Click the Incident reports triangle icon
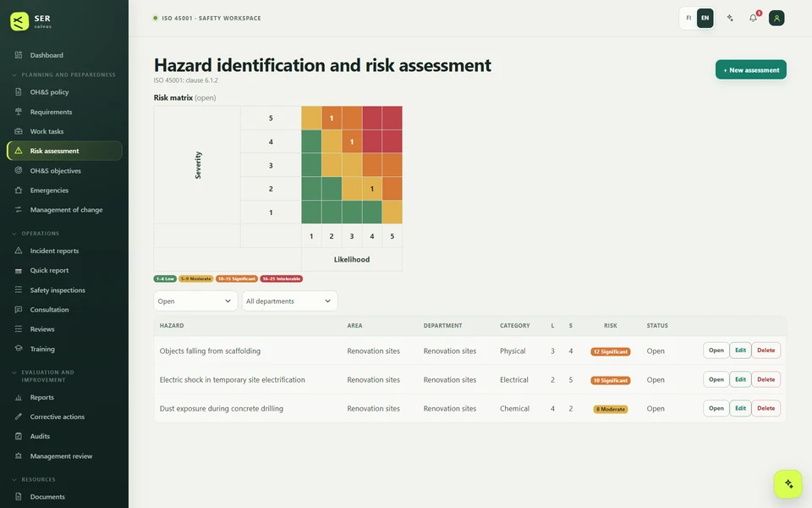The width and height of the screenshot is (812, 508). click(19, 251)
